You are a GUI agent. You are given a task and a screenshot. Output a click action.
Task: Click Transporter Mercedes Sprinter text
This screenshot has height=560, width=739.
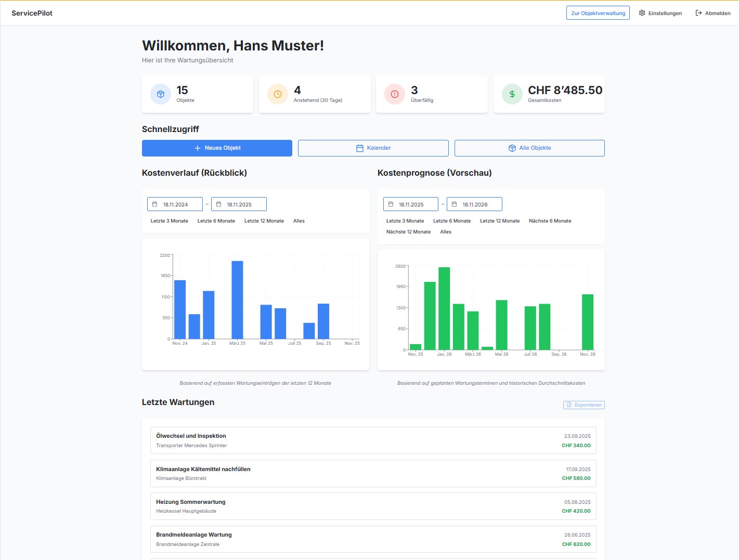191,446
